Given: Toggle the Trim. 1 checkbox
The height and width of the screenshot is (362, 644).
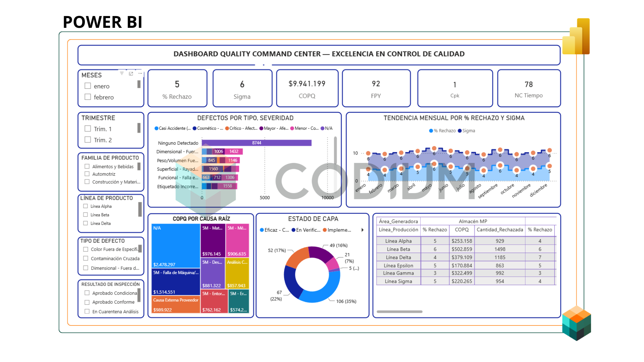Looking at the screenshot, I should [x=88, y=128].
